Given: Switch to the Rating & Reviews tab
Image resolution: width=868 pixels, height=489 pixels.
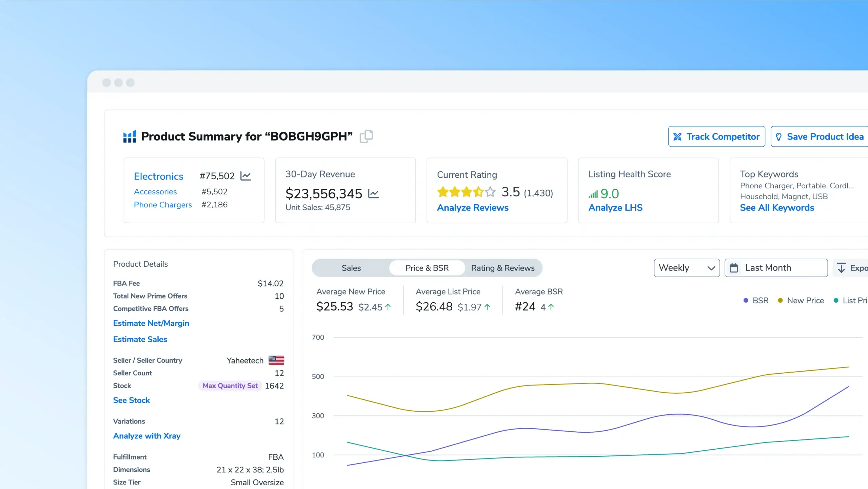Looking at the screenshot, I should pos(502,268).
